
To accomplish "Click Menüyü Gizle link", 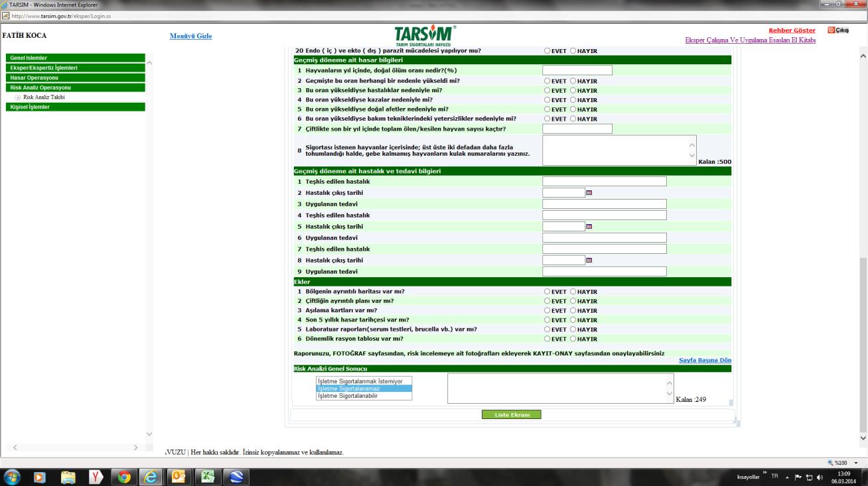I will tap(191, 36).
